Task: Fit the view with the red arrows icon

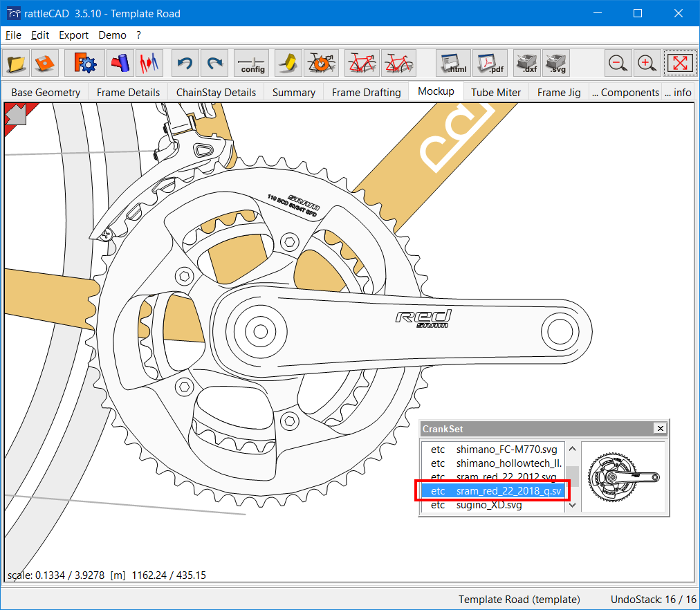Action: pos(680,63)
